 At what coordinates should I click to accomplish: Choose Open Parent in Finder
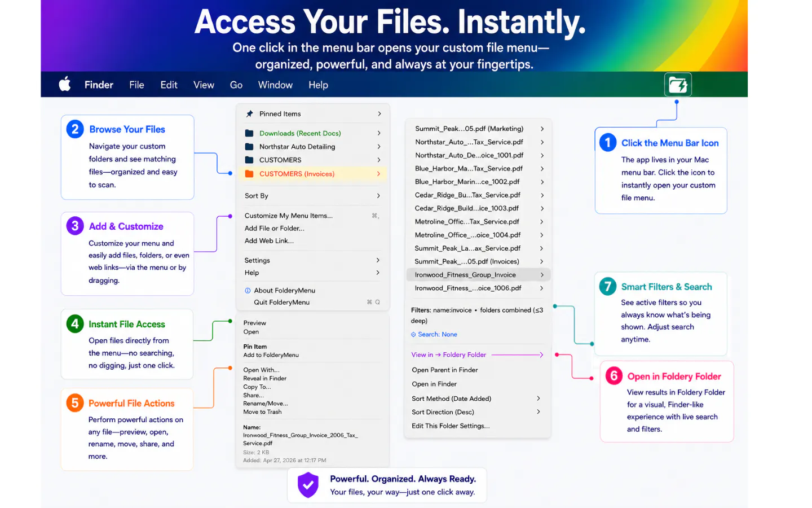pos(444,370)
